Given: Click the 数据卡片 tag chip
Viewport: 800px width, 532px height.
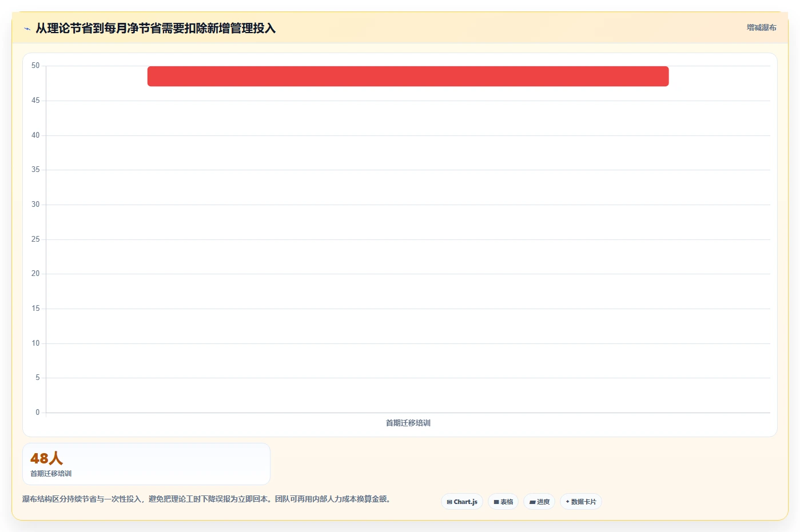Looking at the screenshot, I should [581, 502].
